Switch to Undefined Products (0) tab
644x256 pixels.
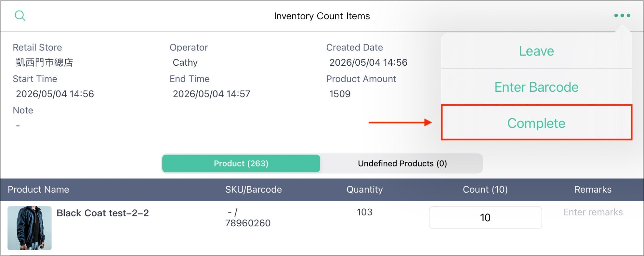click(402, 163)
